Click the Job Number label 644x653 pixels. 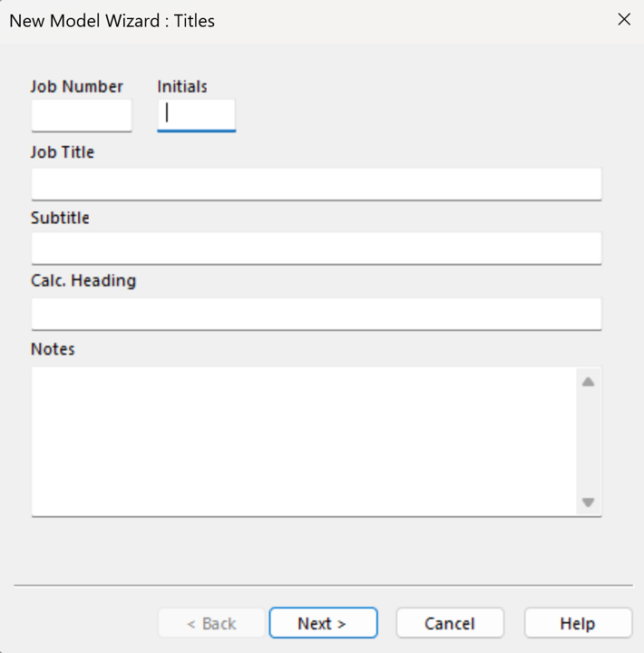(77, 87)
